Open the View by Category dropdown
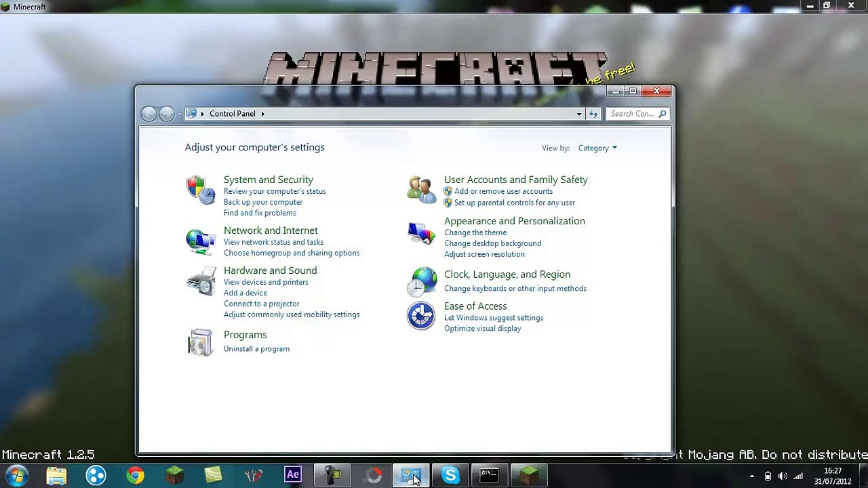This screenshot has height=488, width=868. (x=597, y=148)
